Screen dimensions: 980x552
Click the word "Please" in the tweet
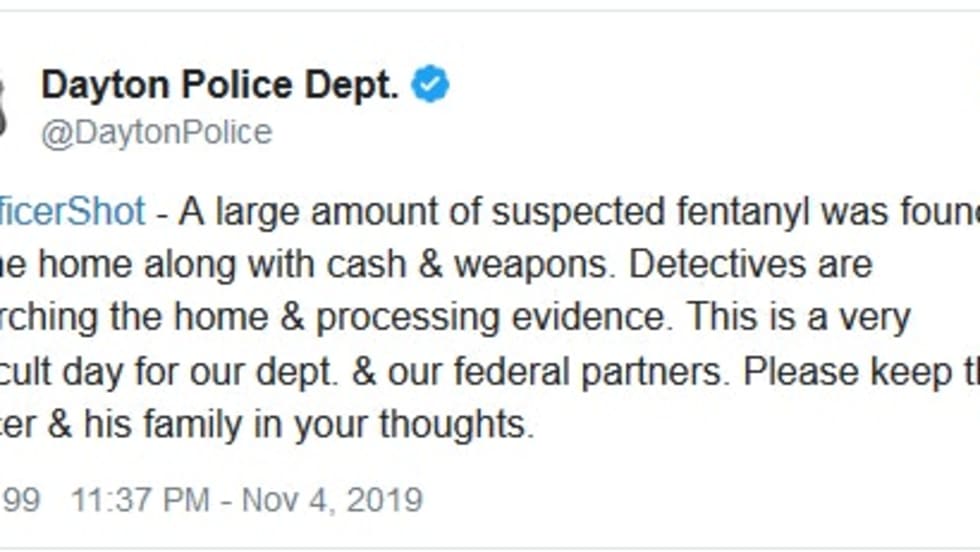pos(848,372)
